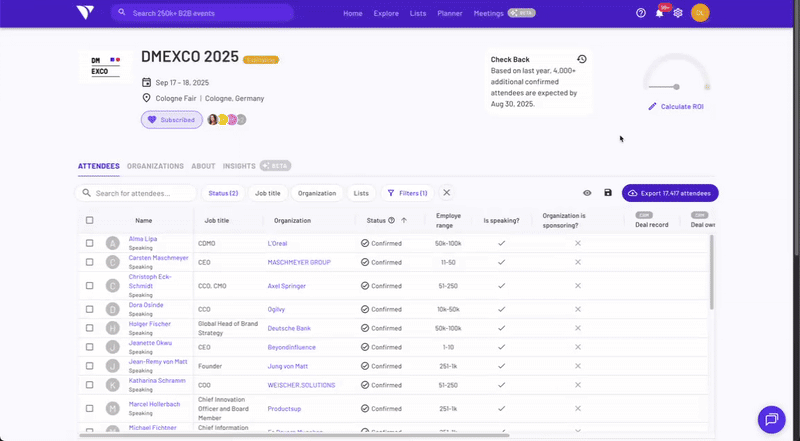Check the box for Dora Osinde
This screenshot has height=441, width=800.
(x=89, y=309)
